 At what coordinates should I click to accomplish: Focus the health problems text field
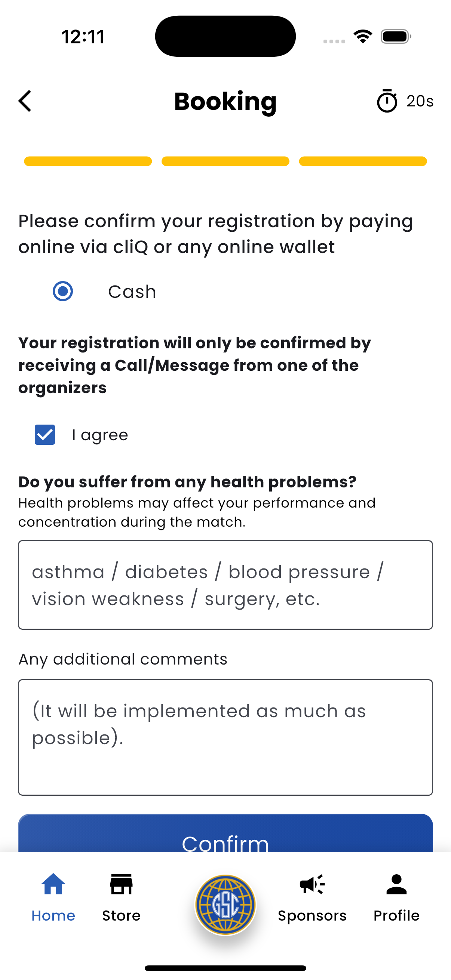tap(225, 585)
